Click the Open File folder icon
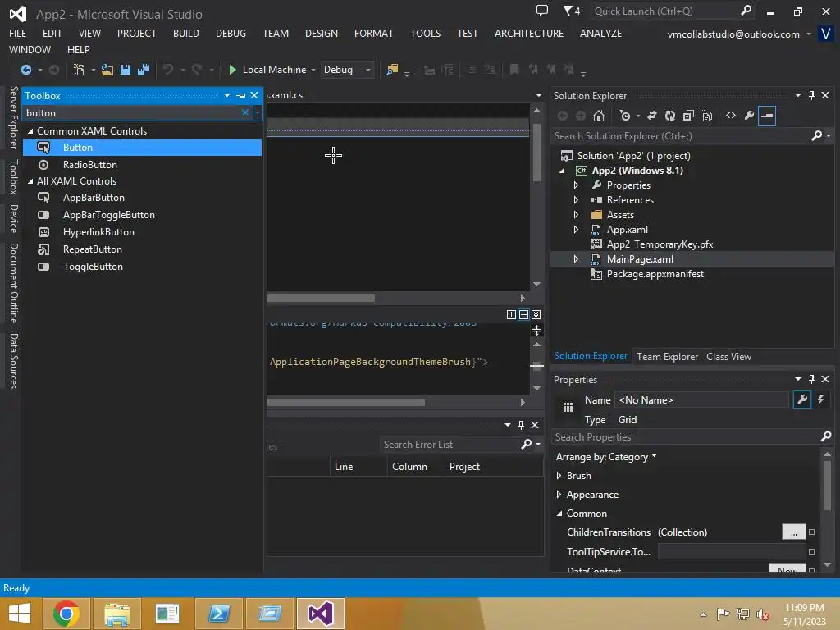 coord(107,70)
